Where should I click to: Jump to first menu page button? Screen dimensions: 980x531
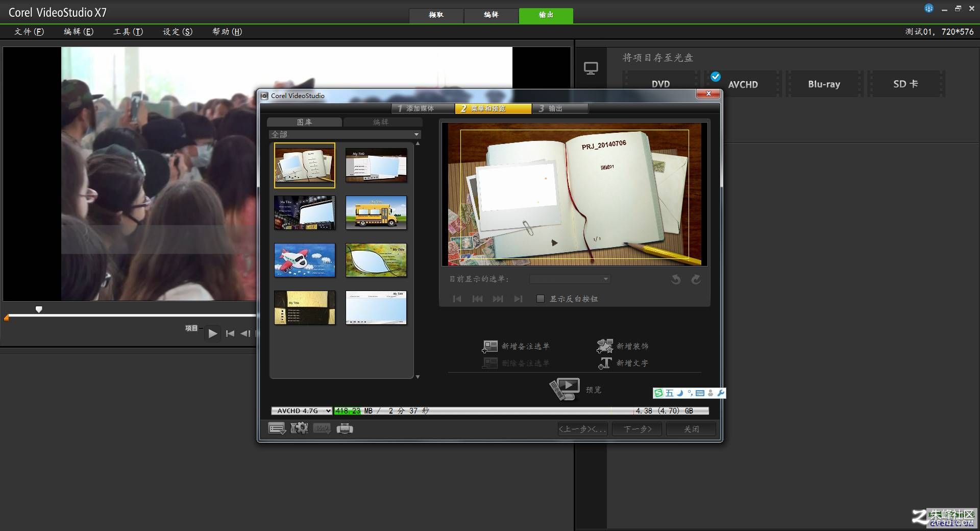coord(457,299)
